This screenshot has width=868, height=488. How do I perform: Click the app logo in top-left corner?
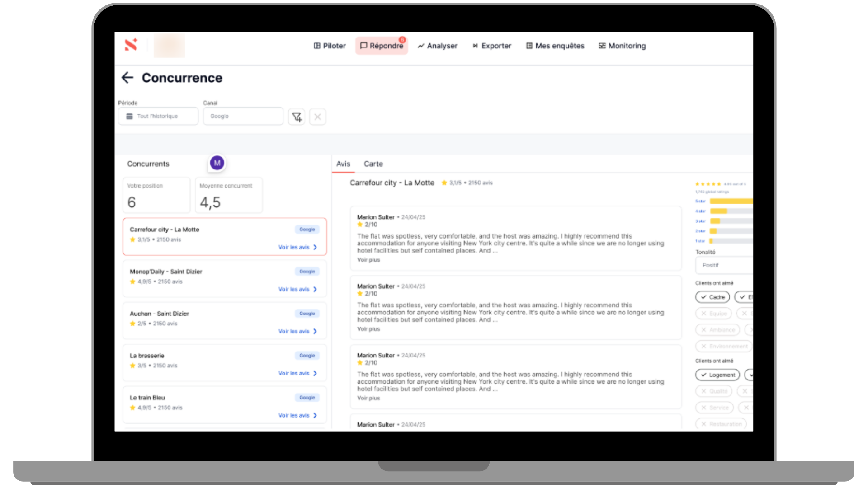point(131,46)
